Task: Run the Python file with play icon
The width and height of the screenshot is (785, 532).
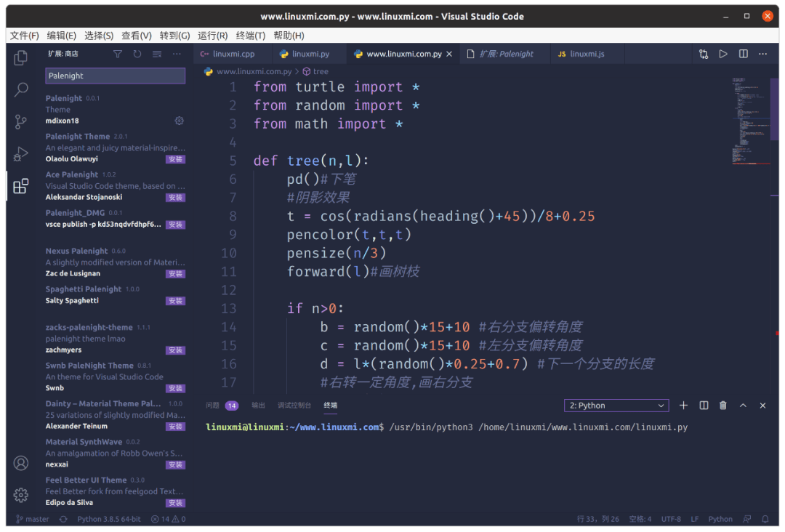Action: (x=723, y=54)
